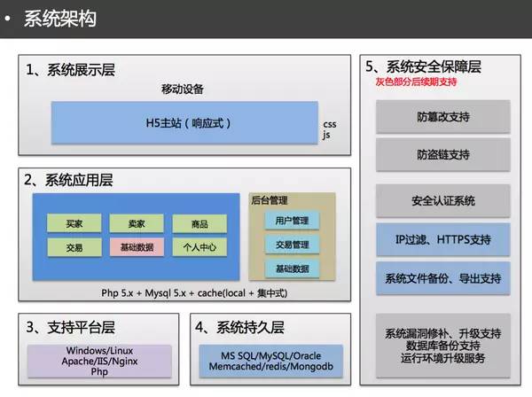Click the 防盗链支持 gray box

[x=443, y=154]
